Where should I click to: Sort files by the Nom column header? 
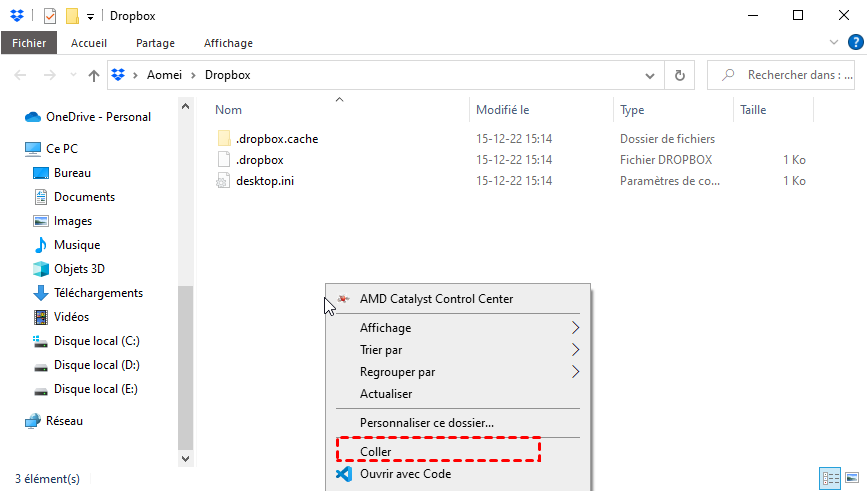pyautogui.click(x=229, y=110)
